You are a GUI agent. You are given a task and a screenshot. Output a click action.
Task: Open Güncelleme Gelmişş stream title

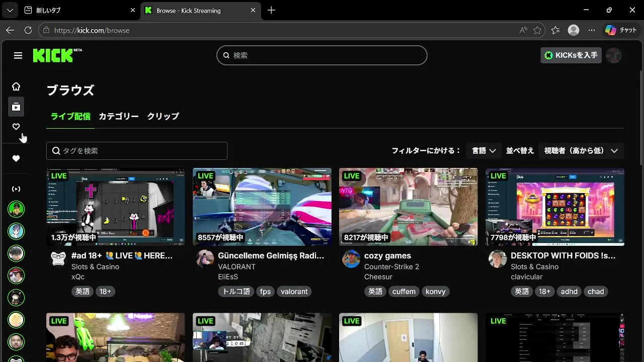(x=271, y=255)
